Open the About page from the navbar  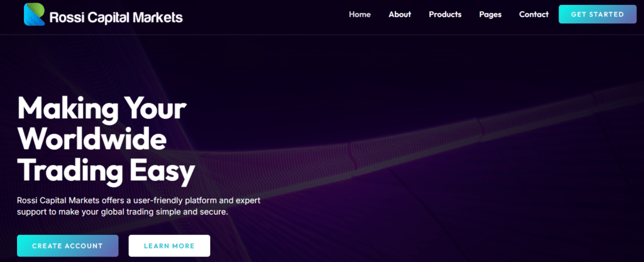[x=399, y=14]
